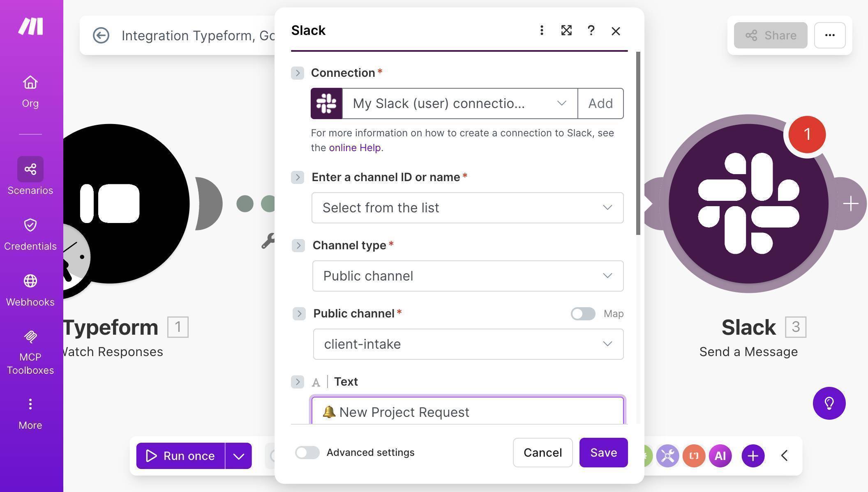Expand the Slack panel to fullscreen
Screen dimensions: 868x492
566,30
